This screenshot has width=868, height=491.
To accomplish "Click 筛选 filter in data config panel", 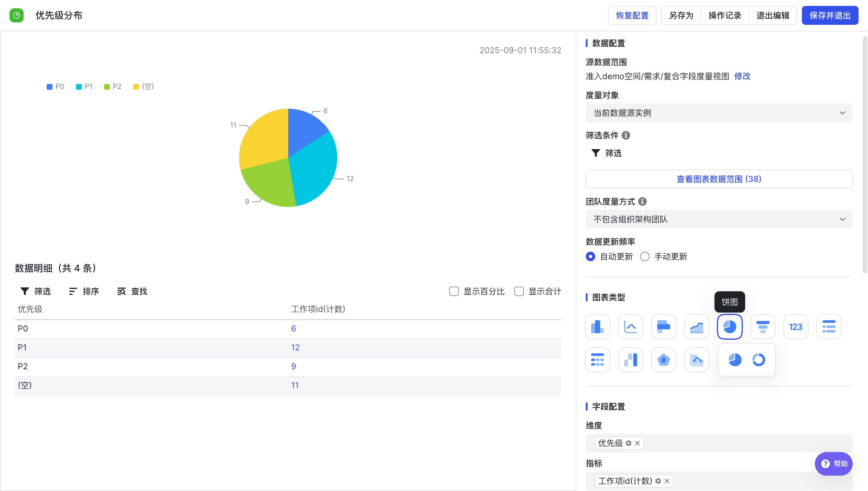I will point(606,153).
